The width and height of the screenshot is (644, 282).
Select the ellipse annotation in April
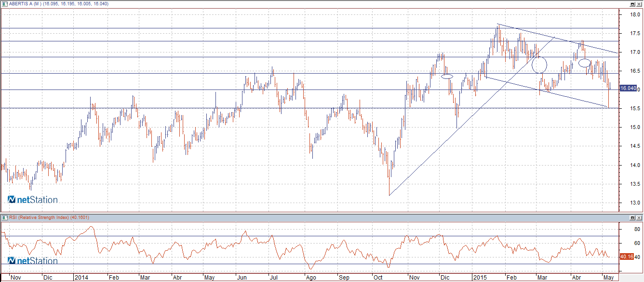tap(585, 63)
